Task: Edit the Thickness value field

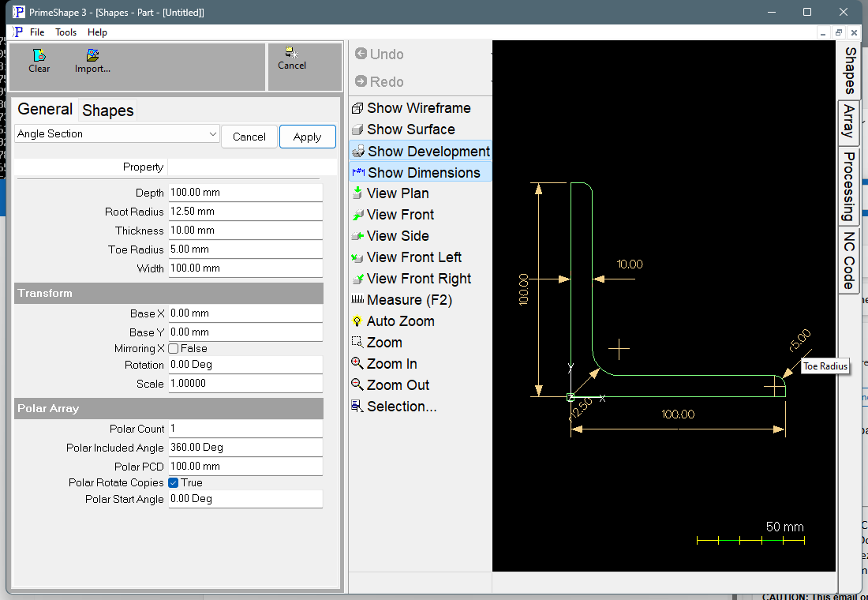Action: [x=245, y=230]
